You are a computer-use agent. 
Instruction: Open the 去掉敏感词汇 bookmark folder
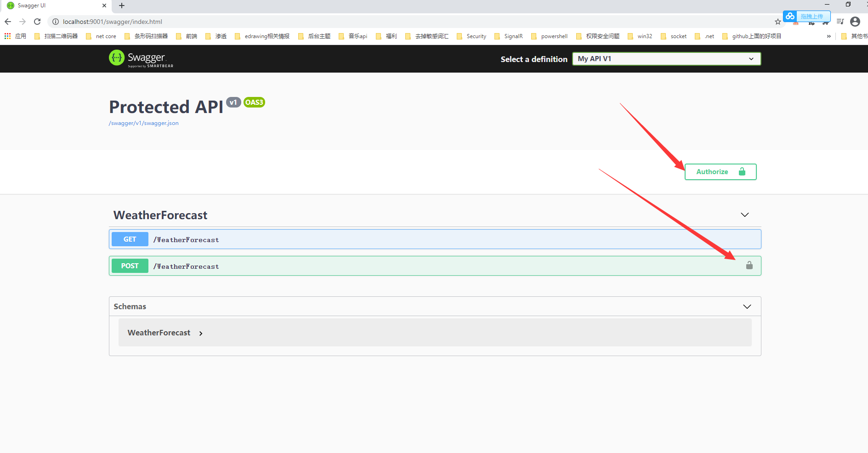click(427, 36)
